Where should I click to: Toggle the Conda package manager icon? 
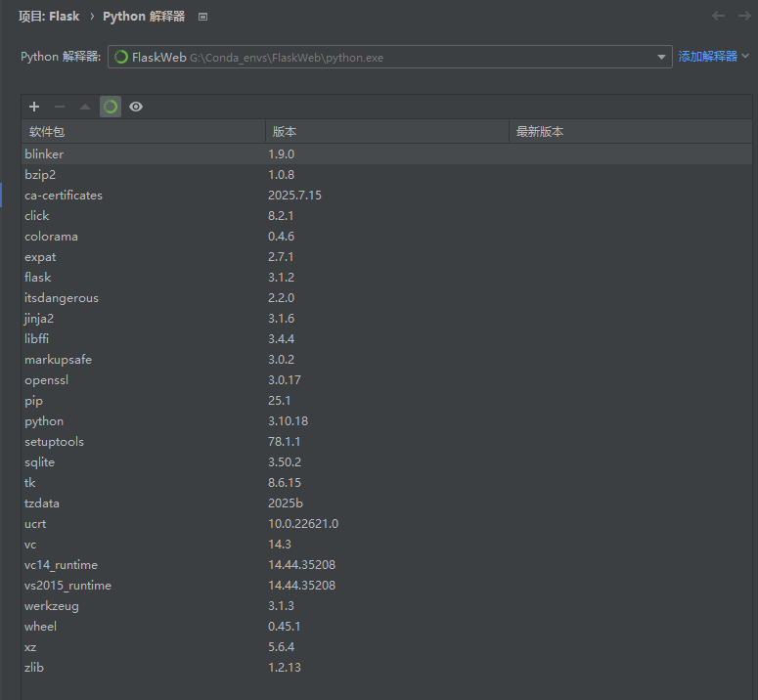click(111, 107)
